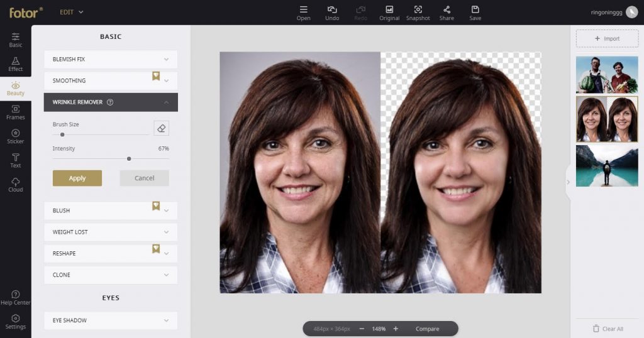Select the farmers photo thumbnail

(607, 75)
